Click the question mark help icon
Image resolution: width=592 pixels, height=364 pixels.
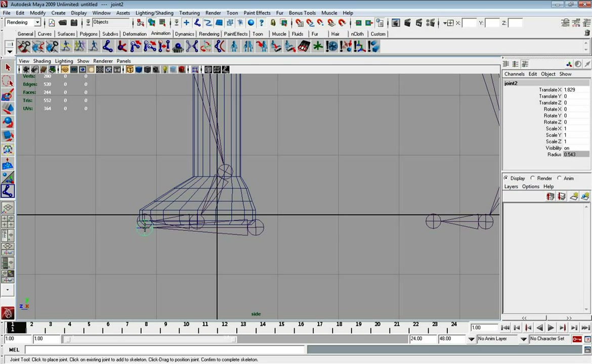click(x=261, y=23)
